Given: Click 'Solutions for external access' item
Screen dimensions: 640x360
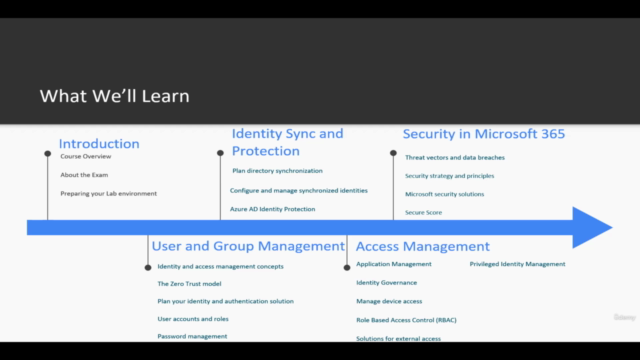Looking at the screenshot, I should 398,338.
